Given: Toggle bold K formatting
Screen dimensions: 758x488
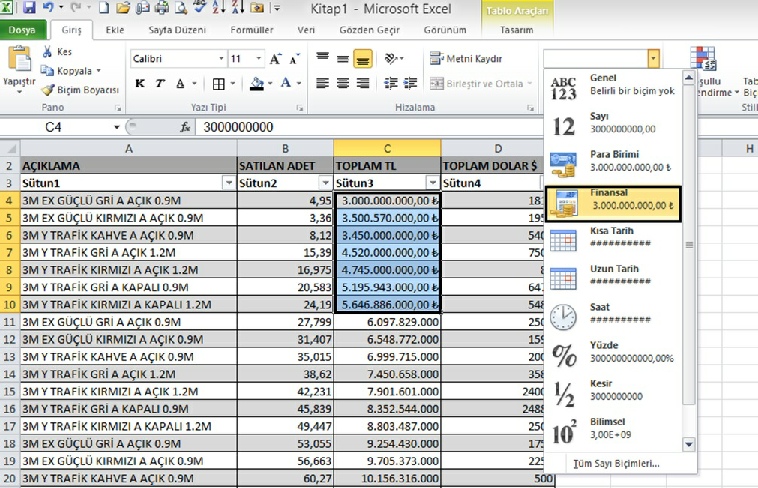Looking at the screenshot, I should [140, 84].
